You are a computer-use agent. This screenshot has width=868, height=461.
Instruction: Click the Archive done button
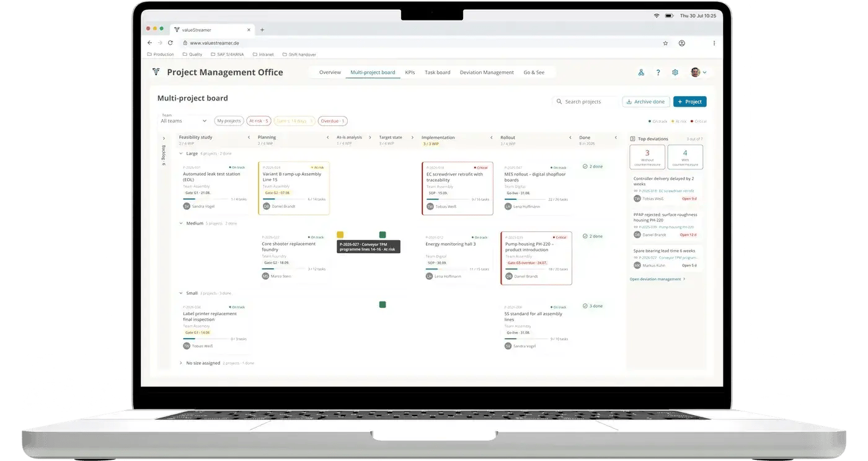[645, 102]
